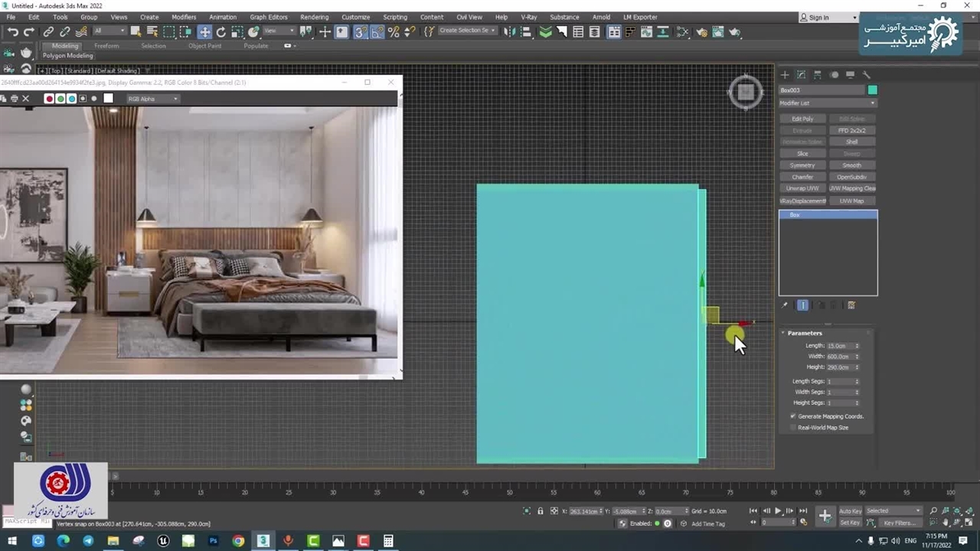Uncheck Generate Mapping Coords checkbox

[x=793, y=416]
